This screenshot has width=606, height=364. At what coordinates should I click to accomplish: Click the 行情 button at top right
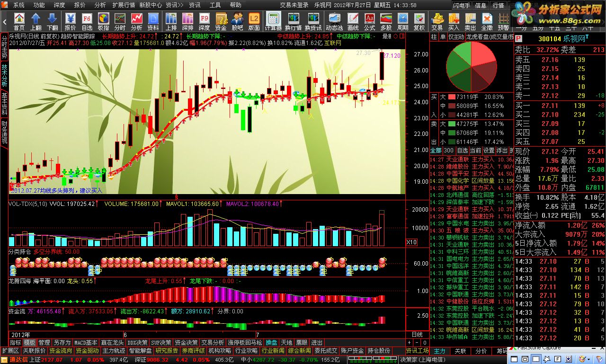coord(498,5)
